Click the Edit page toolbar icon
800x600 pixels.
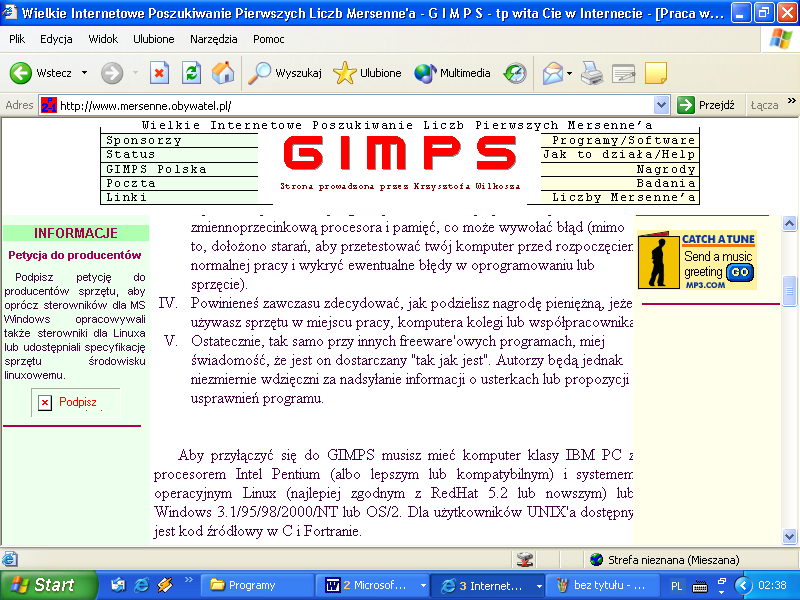[623, 73]
